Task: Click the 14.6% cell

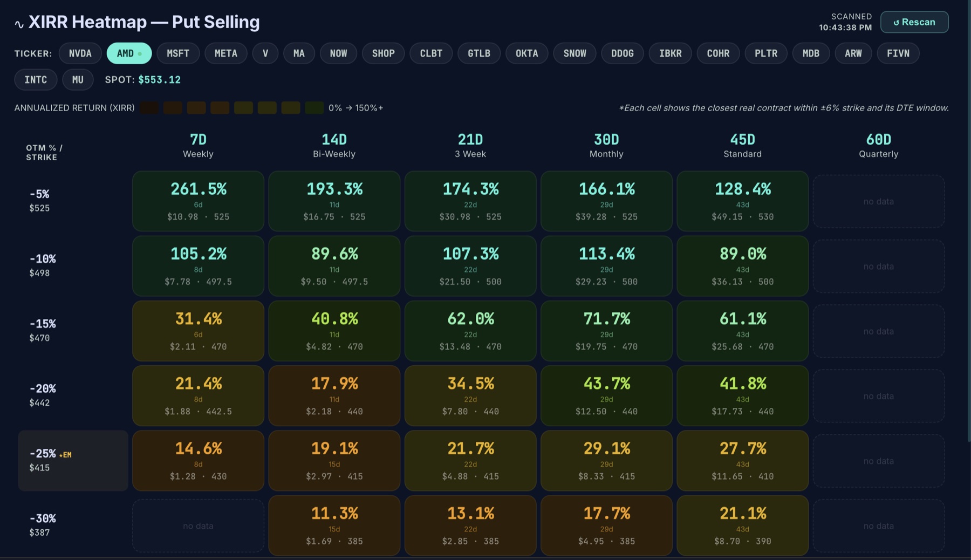Action: point(198,461)
